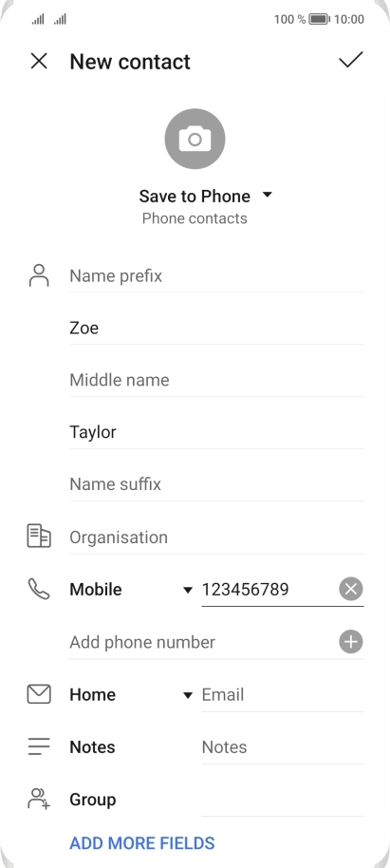This screenshot has width=390, height=868.
Task: Clear the mobile number with X icon
Action: click(351, 589)
